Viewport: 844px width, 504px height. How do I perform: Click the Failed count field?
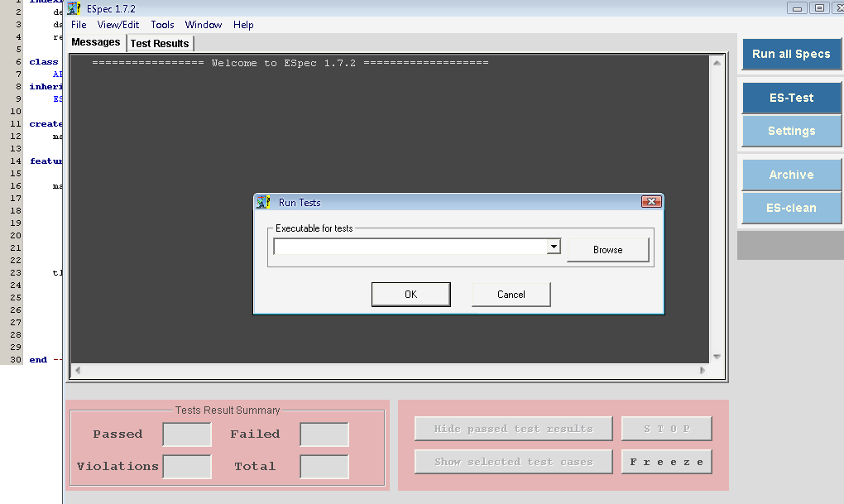point(324,434)
